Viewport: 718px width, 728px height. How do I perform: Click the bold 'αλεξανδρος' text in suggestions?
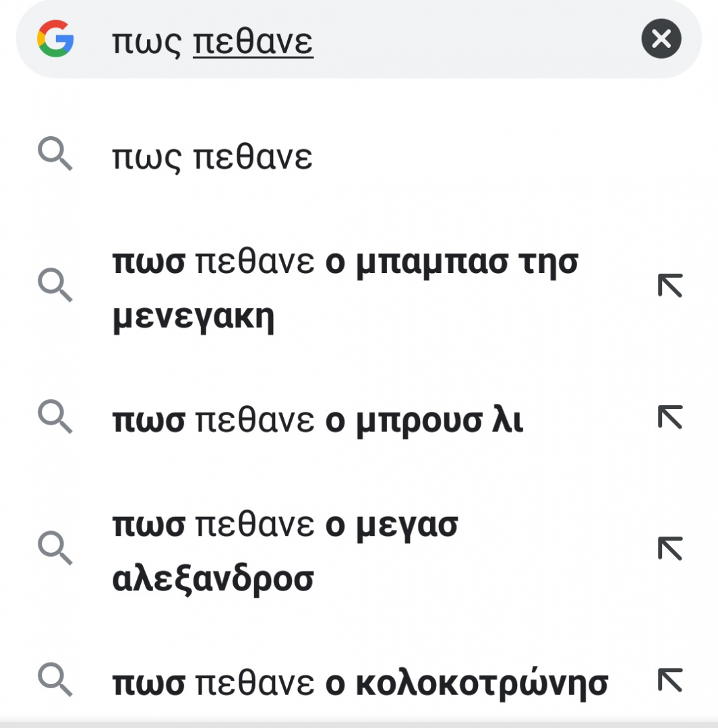tap(213, 580)
